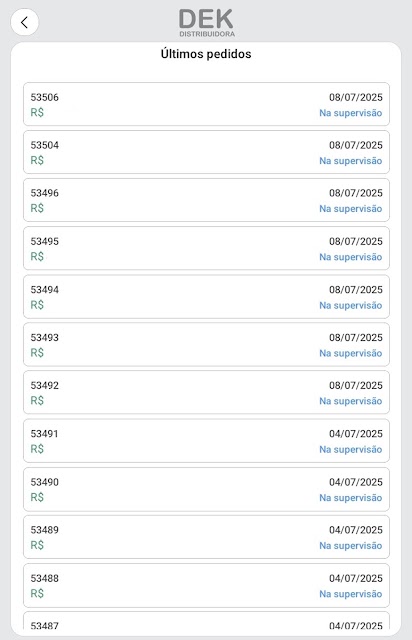412x640 pixels.
Task: Open order 53506
Action: pos(206,104)
